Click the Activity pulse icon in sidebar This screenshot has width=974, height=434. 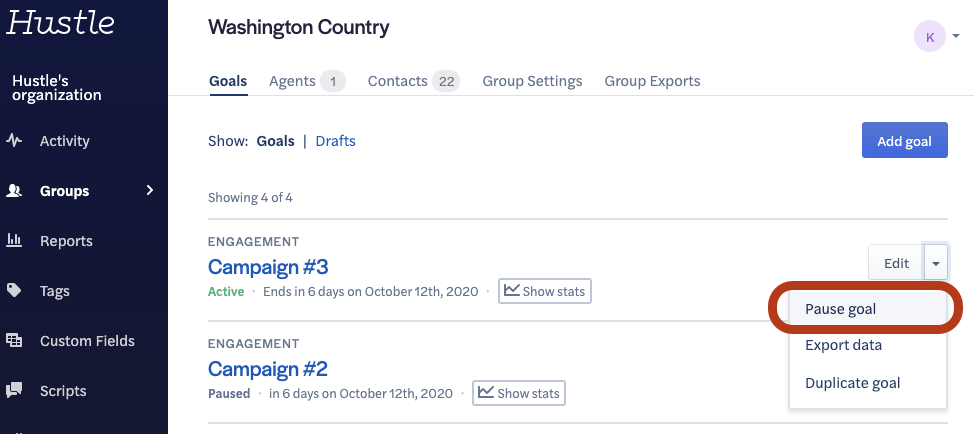click(14, 141)
